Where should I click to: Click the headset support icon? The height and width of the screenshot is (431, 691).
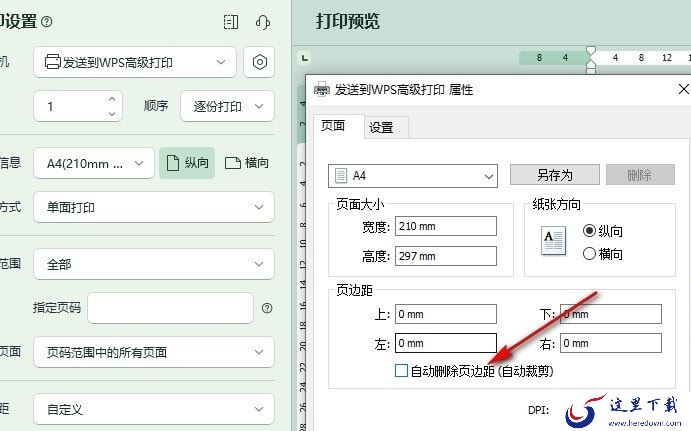click(263, 22)
